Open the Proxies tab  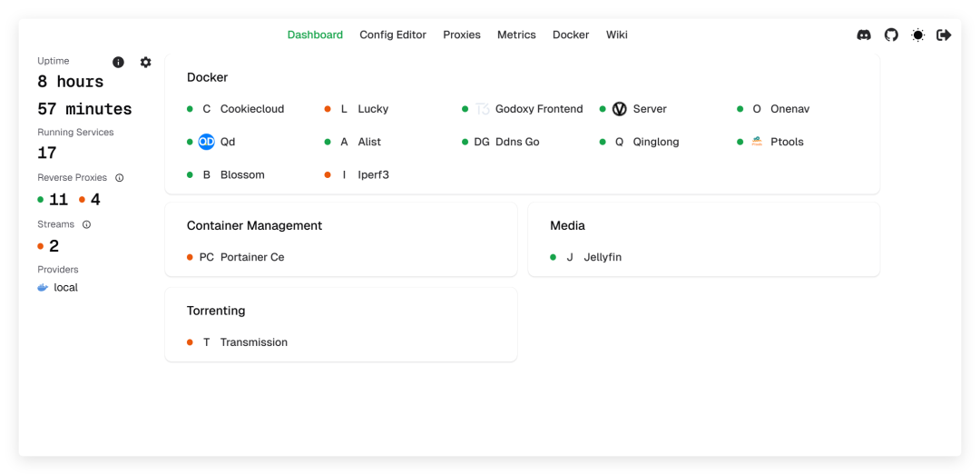[462, 35]
